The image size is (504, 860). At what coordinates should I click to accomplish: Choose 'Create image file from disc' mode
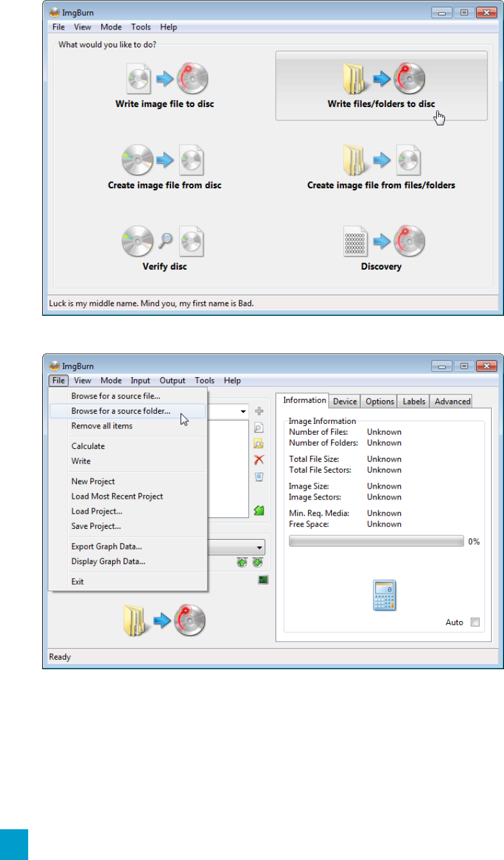coord(165,168)
